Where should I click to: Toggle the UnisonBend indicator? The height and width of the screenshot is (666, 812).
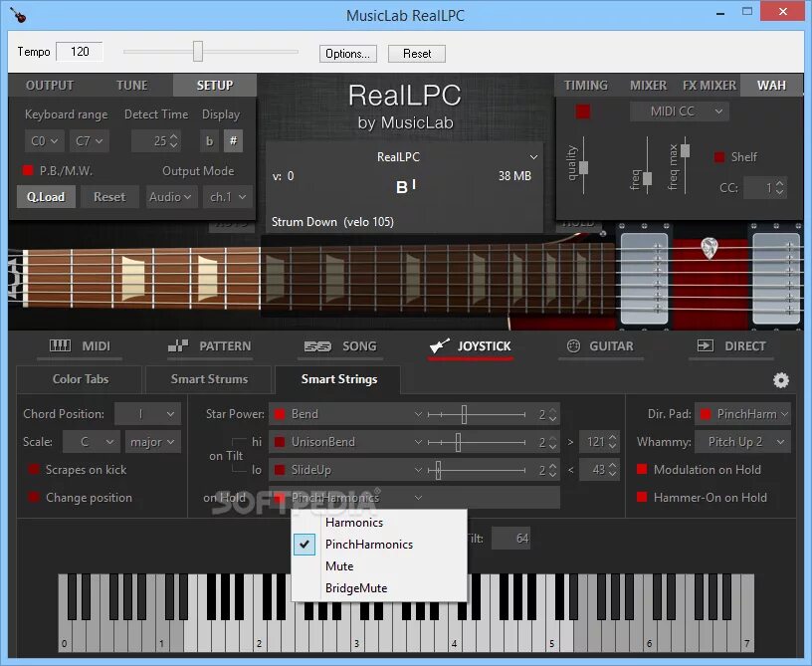point(280,442)
